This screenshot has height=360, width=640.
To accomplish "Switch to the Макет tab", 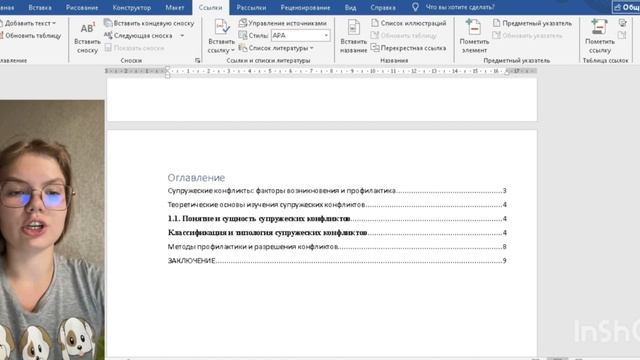I will (175, 7).
